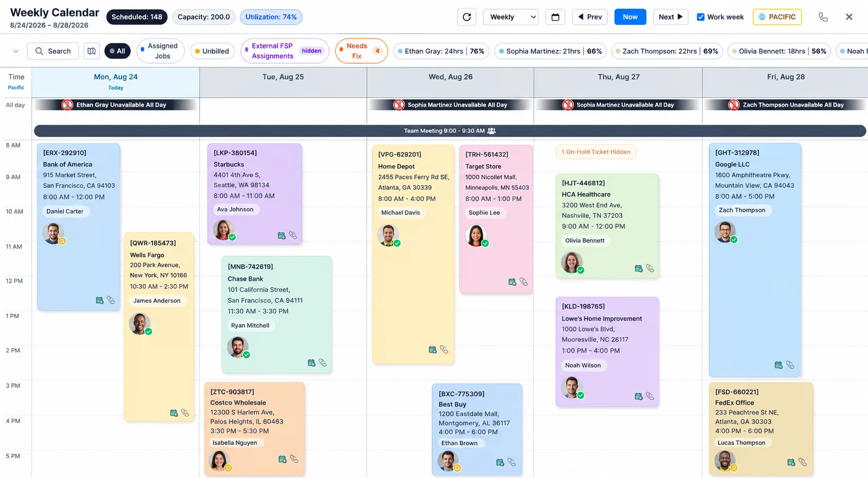Viewport: 868px width, 478px height.
Task: Open the Weekly view dropdown
Action: (511, 17)
